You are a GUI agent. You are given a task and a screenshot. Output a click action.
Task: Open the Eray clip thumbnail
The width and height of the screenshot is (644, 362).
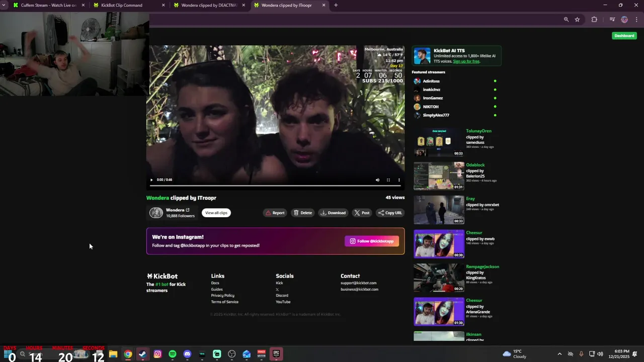tap(439, 210)
